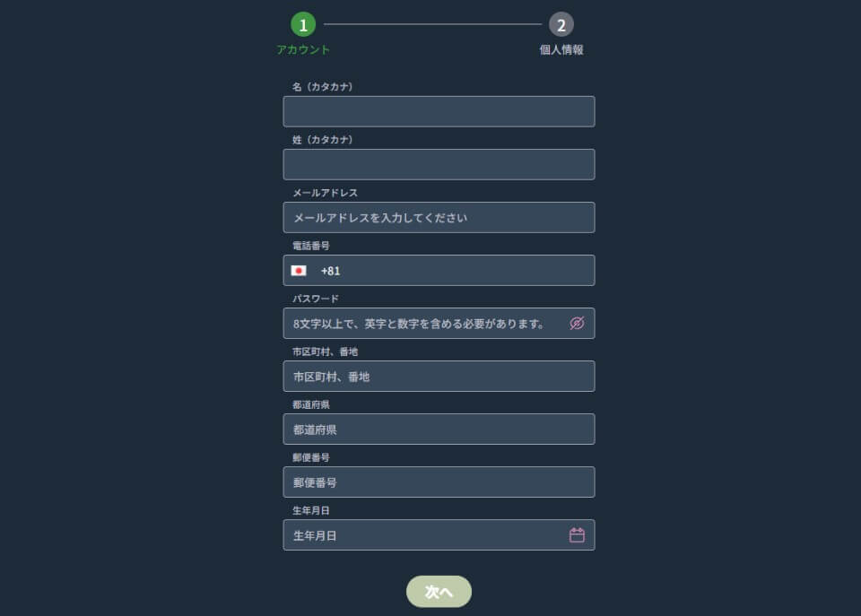This screenshot has height=616, width=861.
Task: Click the step 2 circle indicator
Action: 561,24
